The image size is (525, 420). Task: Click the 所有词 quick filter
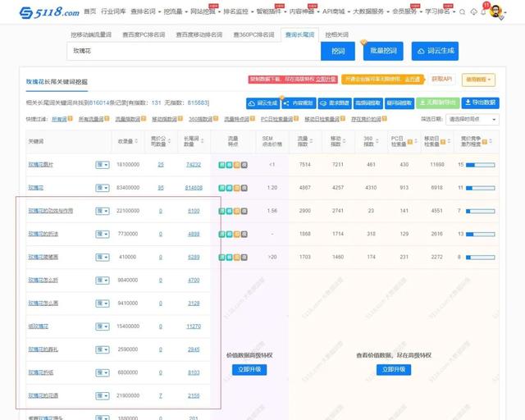tap(59, 119)
